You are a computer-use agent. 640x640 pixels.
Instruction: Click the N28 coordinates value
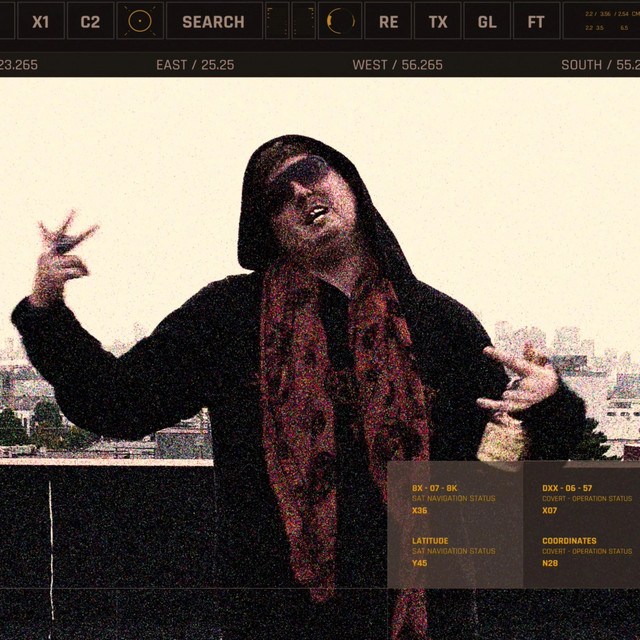550,563
